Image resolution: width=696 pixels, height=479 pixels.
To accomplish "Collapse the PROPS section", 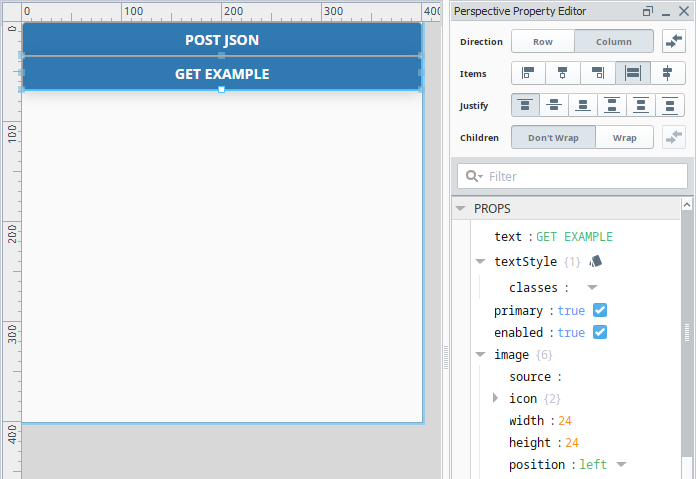I will [461, 209].
